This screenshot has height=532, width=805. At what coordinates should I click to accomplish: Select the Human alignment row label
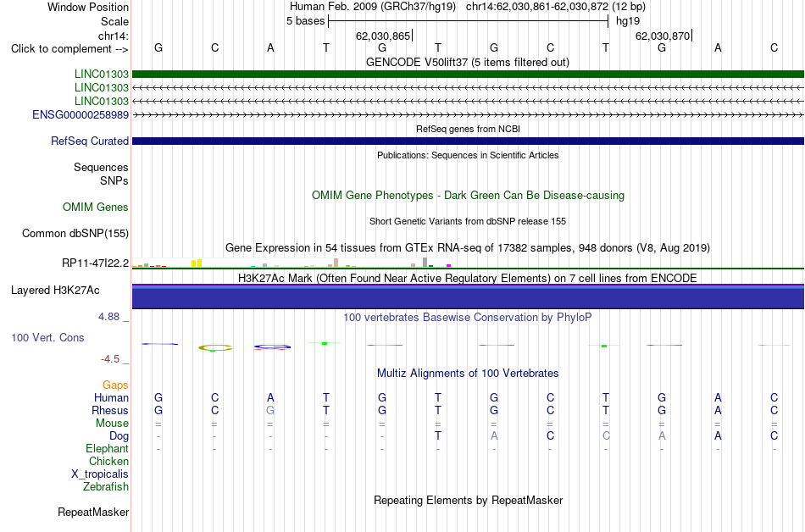[111, 398]
